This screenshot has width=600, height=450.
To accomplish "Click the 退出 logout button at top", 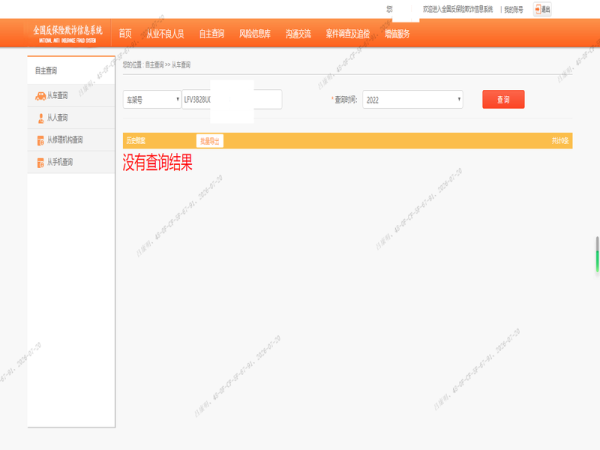I will [x=542, y=9].
